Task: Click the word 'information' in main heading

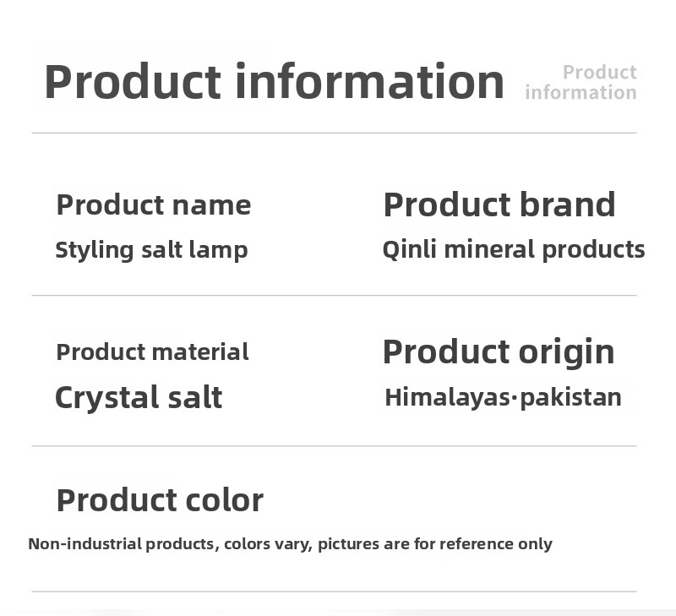Action: tap(370, 81)
